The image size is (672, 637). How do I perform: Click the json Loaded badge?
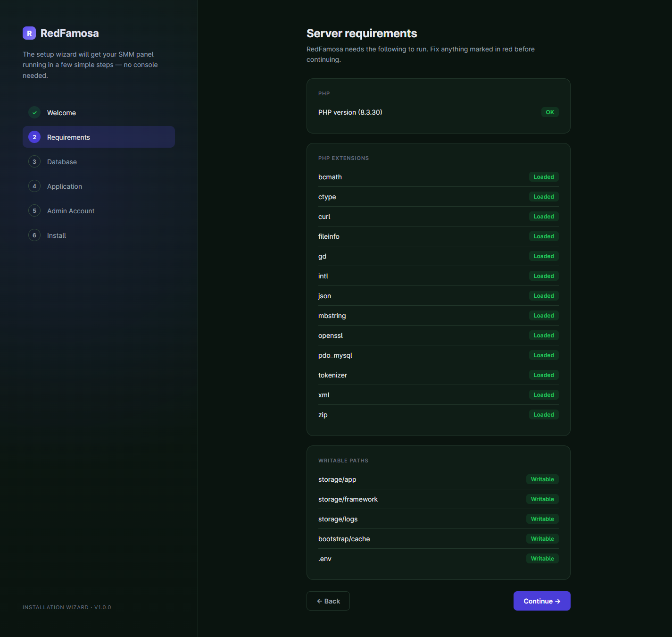tap(544, 296)
